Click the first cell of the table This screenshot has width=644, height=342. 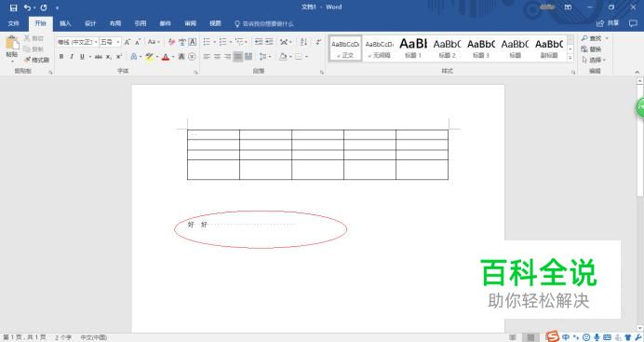point(213,134)
